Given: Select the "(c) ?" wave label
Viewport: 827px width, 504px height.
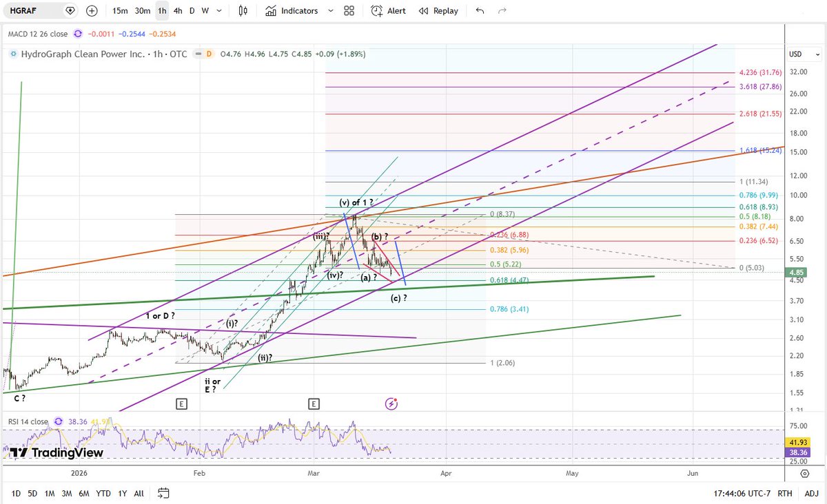Looking at the screenshot, I should tap(398, 297).
